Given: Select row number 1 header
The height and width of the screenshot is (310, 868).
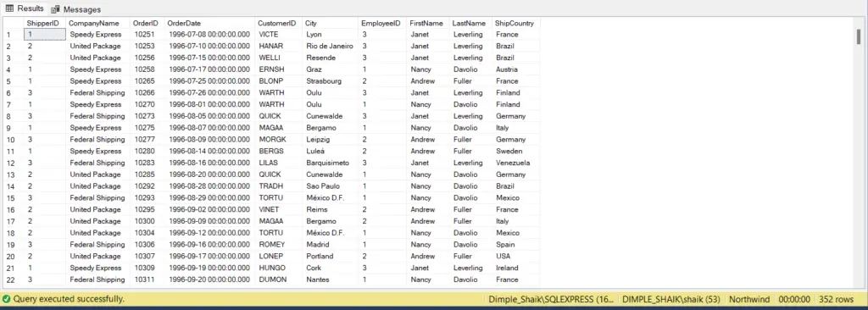Looking at the screenshot, I should click(x=12, y=35).
